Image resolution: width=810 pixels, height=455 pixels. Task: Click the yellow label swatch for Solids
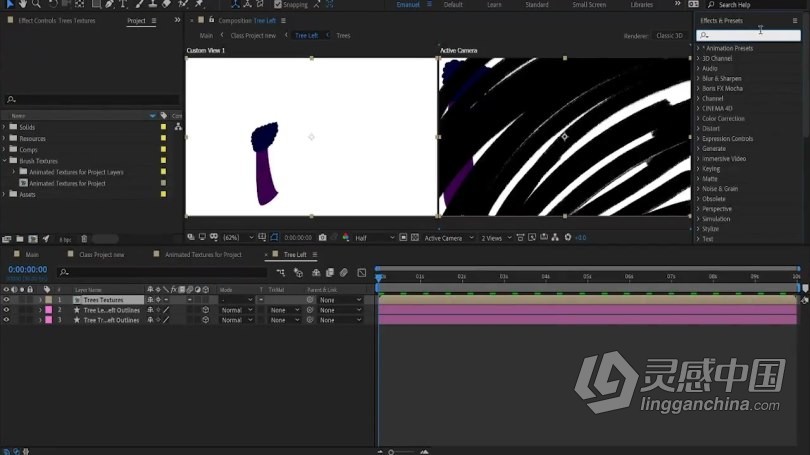(163, 127)
